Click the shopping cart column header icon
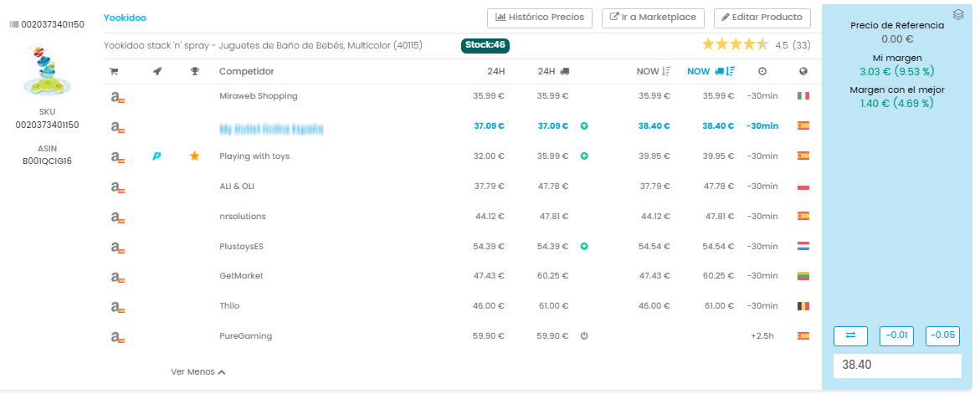 (x=114, y=72)
